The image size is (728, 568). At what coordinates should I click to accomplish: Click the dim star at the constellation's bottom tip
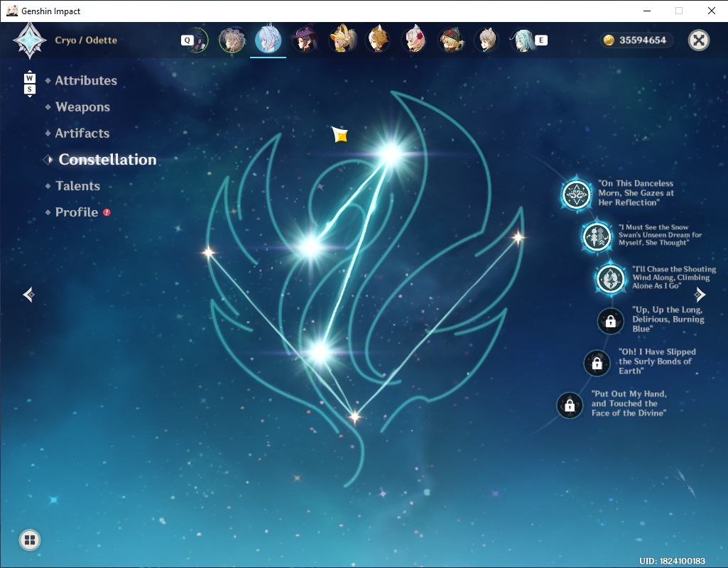click(x=355, y=416)
